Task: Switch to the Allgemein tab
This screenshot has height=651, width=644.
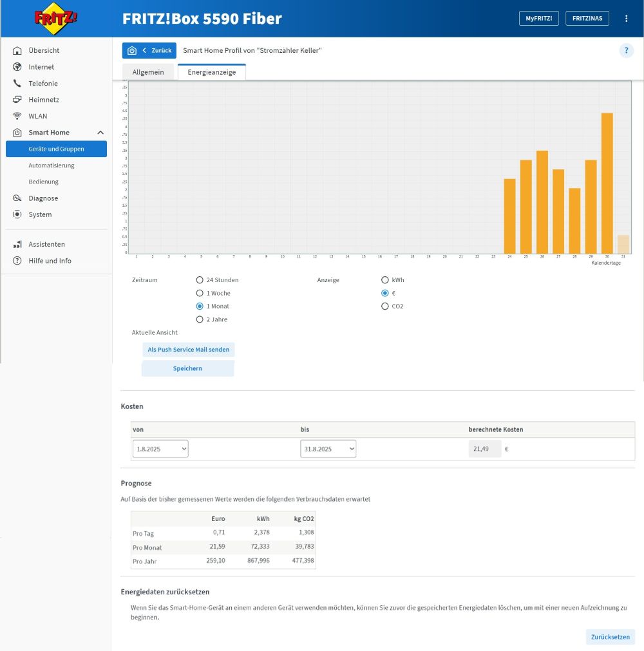Action: [x=148, y=72]
